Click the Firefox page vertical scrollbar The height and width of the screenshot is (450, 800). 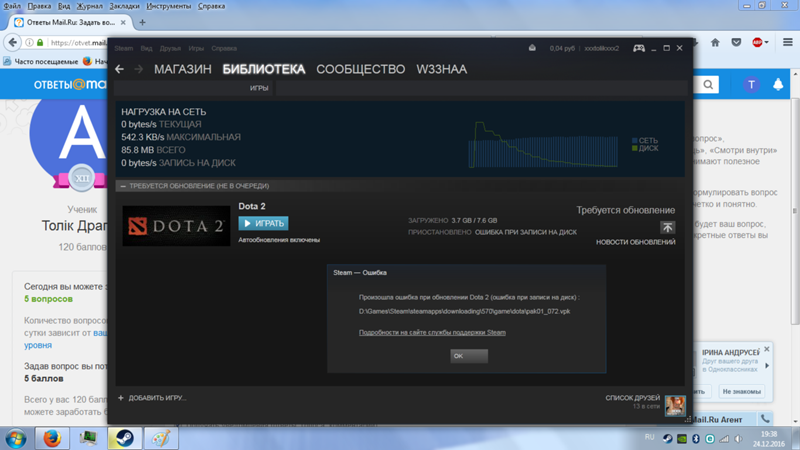point(795,210)
